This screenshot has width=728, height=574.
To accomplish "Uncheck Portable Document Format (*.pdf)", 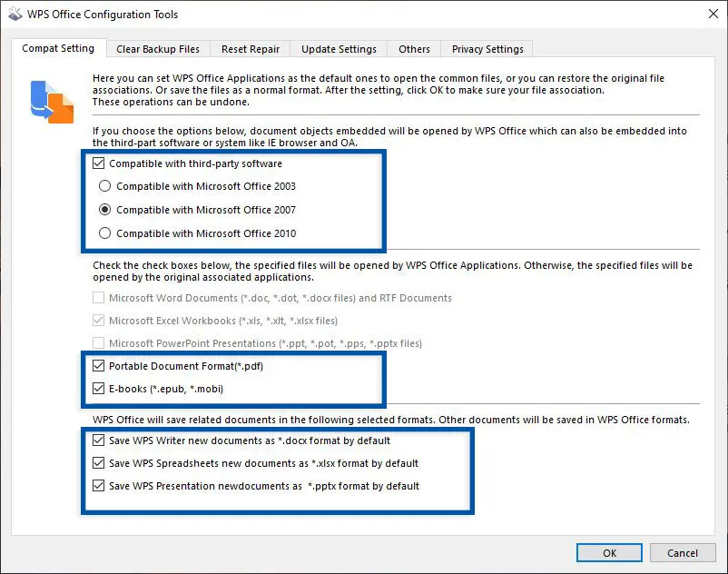I will tap(98, 366).
